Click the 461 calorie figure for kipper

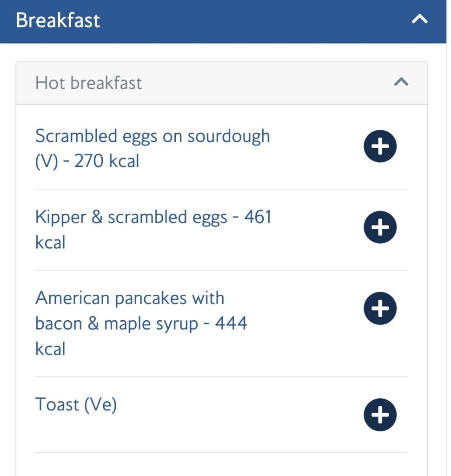click(x=258, y=217)
